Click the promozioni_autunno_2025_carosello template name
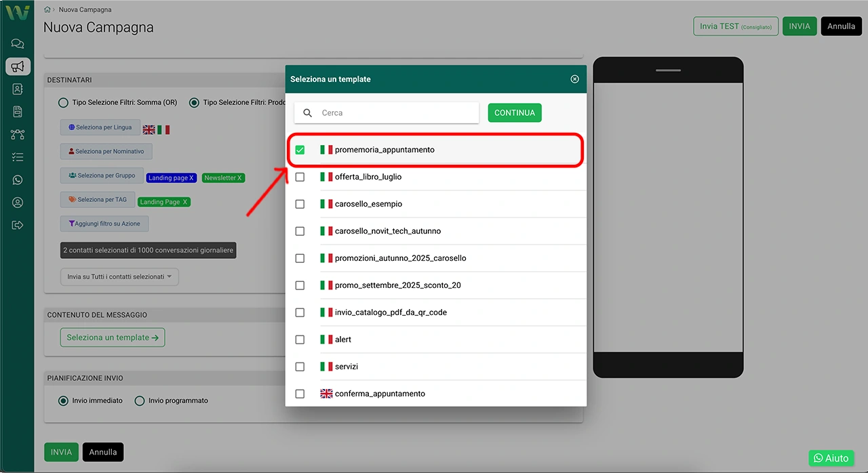The width and height of the screenshot is (868, 473). point(401,258)
